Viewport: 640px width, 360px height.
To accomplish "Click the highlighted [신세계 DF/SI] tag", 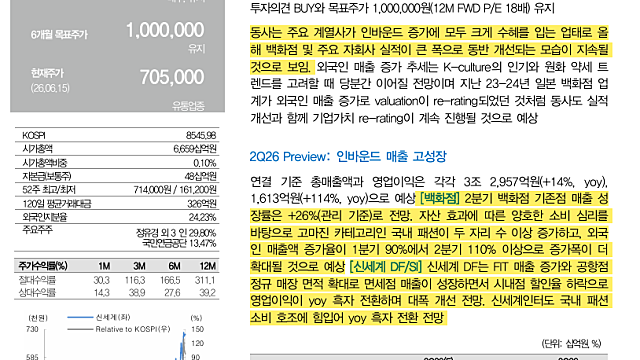I will [x=385, y=267].
